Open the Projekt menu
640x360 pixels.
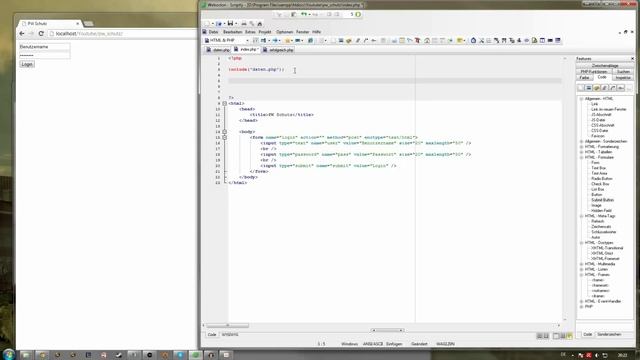coord(265,32)
